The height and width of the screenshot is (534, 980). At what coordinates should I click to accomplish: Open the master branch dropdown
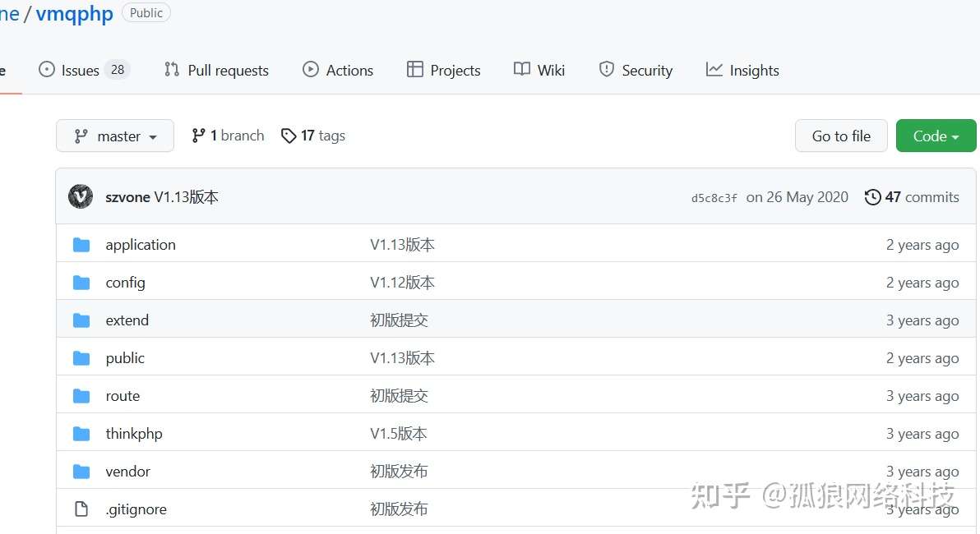[x=115, y=136]
